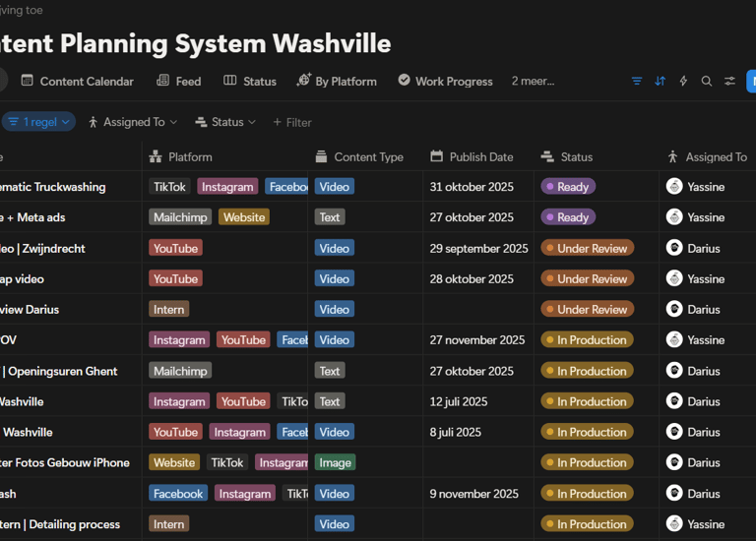This screenshot has height=541, width=756.
Task: Open the Feed view tab
Action: click(x=178, y=81)
